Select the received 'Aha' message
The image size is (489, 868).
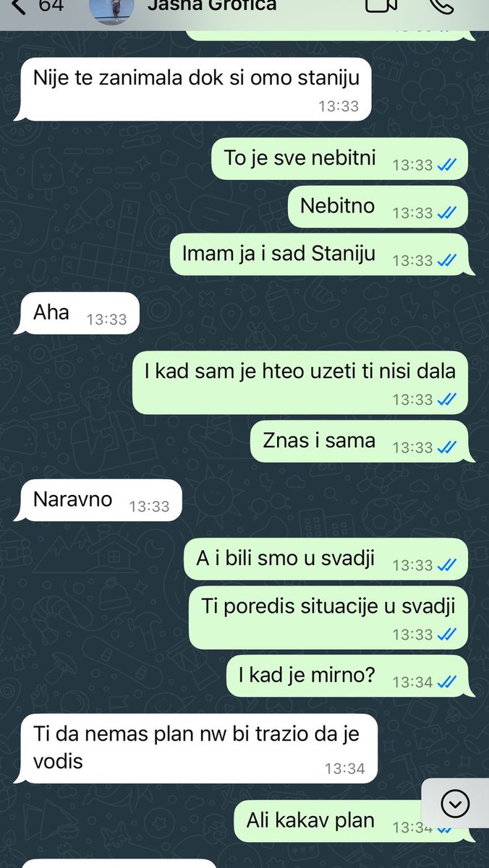[x=77, y=313]
